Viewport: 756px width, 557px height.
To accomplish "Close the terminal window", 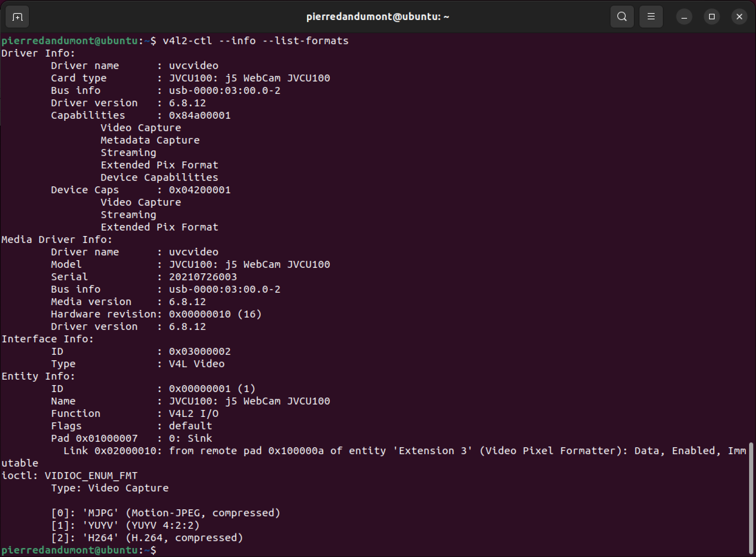I will 739,17.
